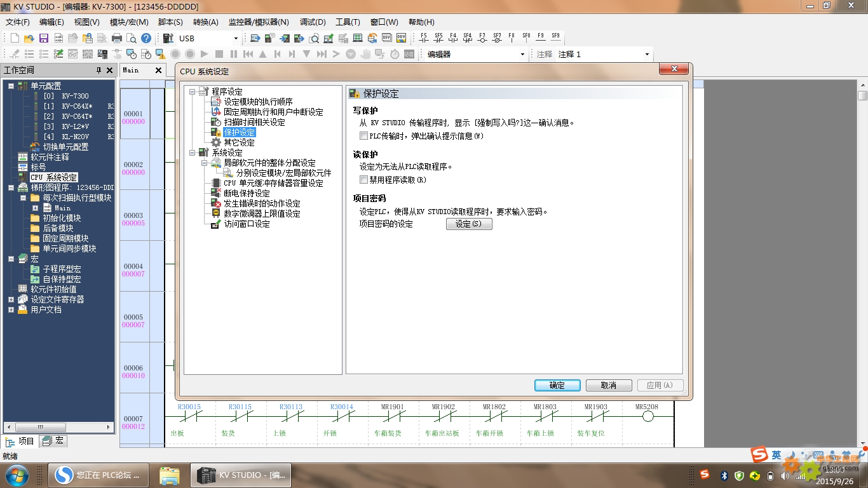Open the 调试(D) menu
Viewport: 868px width, 488px height.
click(x=313, y=22)
